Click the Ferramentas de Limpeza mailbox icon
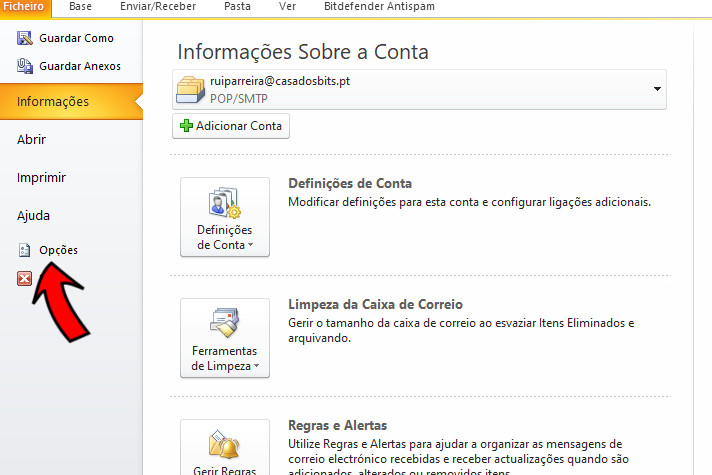Screen dimensions: 712x475 point(224,324)
